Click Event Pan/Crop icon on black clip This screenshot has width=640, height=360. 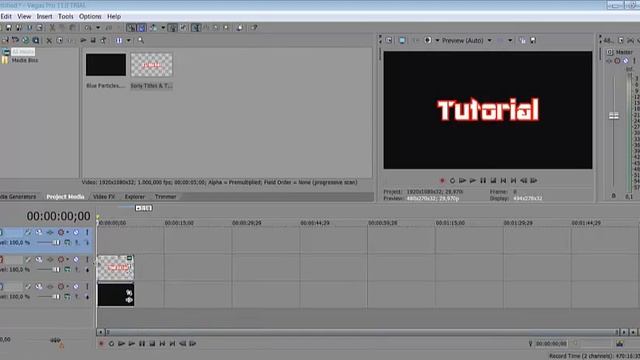tap(129, 292)
